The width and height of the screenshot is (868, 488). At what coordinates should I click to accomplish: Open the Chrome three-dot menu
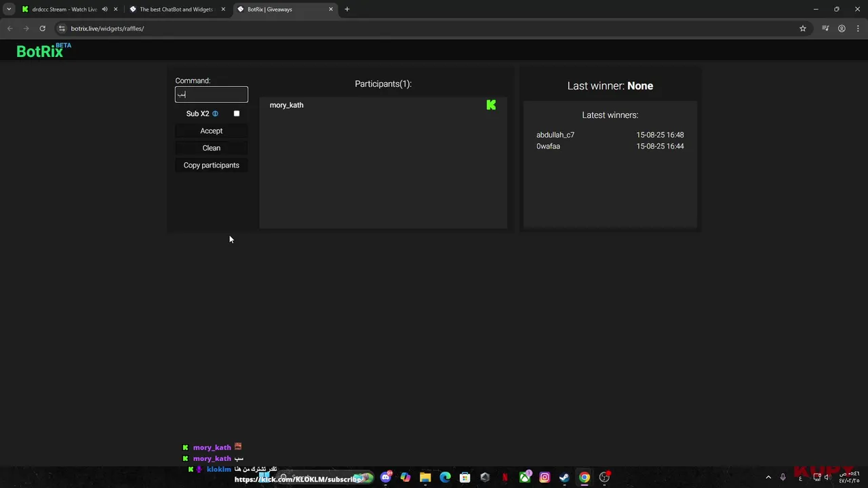(x=858, y=28)
